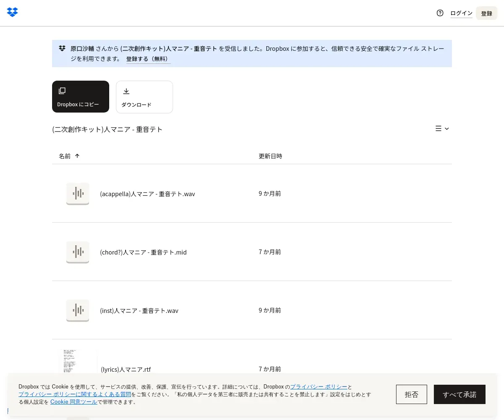Open (chord?)人マニア - 重音テト.mid file name
Screen dimensions: 504x420
(143, 252)
